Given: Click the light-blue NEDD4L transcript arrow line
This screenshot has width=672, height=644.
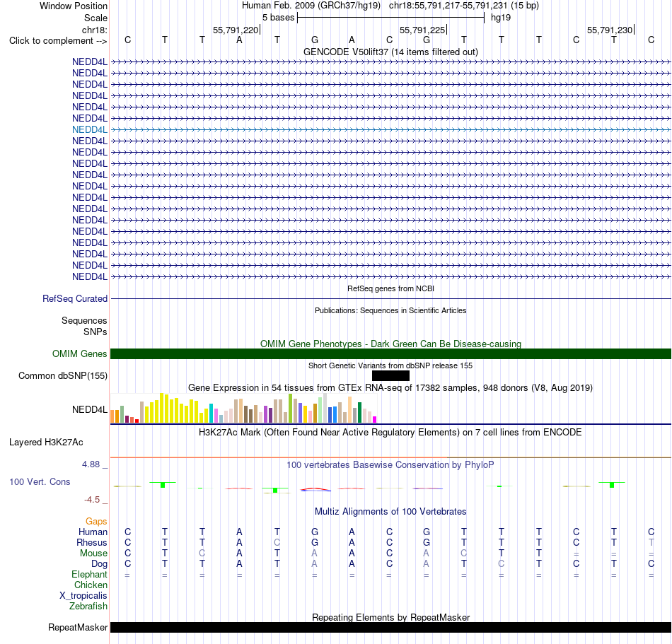Looking at the screenshot, I should pos(391,130).
